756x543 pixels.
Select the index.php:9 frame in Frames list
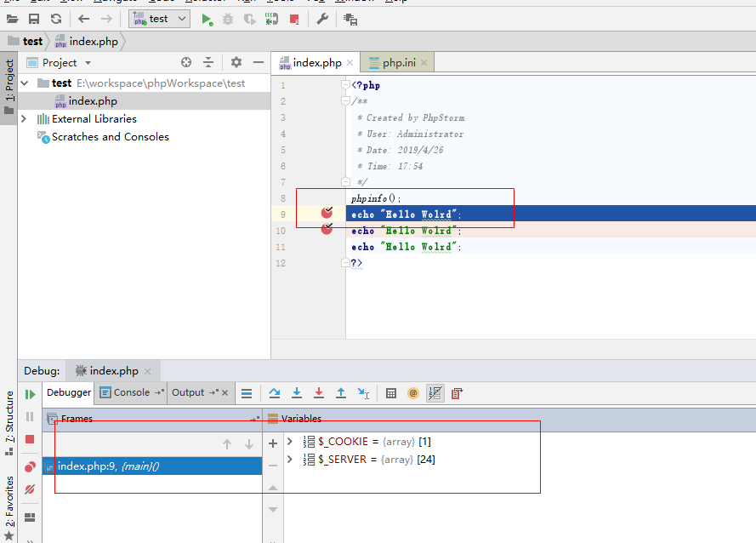pos(111,466)
